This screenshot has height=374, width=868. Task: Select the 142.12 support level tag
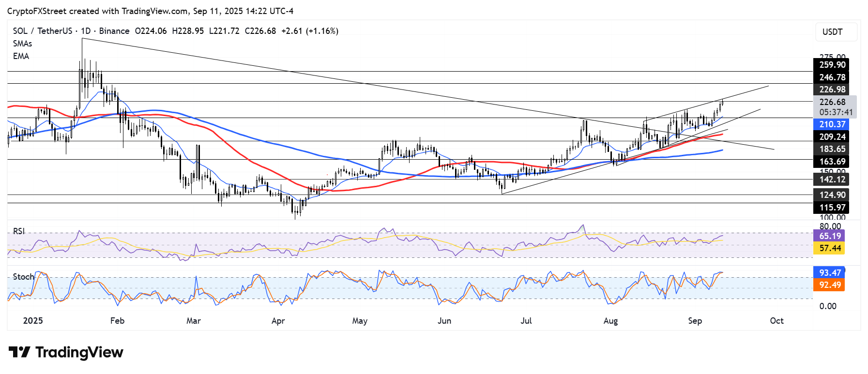(x=831, y=180)
